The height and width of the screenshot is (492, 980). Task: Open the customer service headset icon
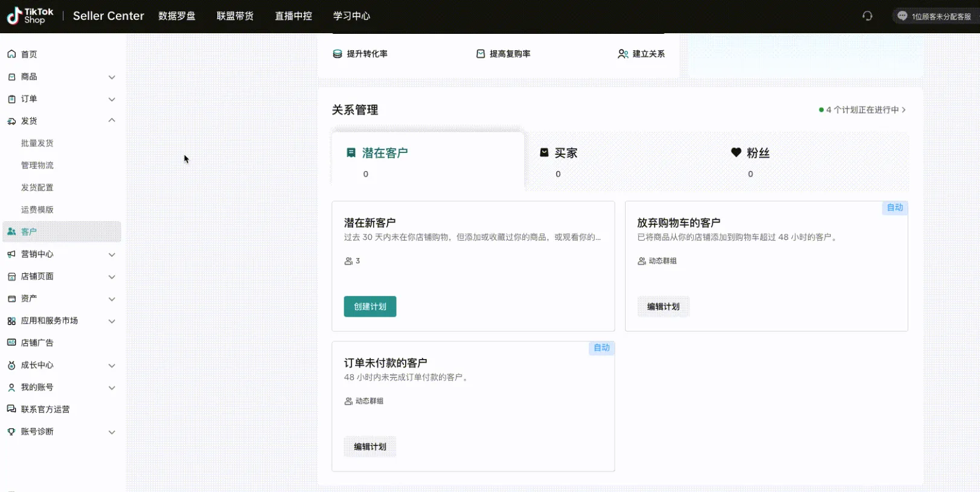868,16
